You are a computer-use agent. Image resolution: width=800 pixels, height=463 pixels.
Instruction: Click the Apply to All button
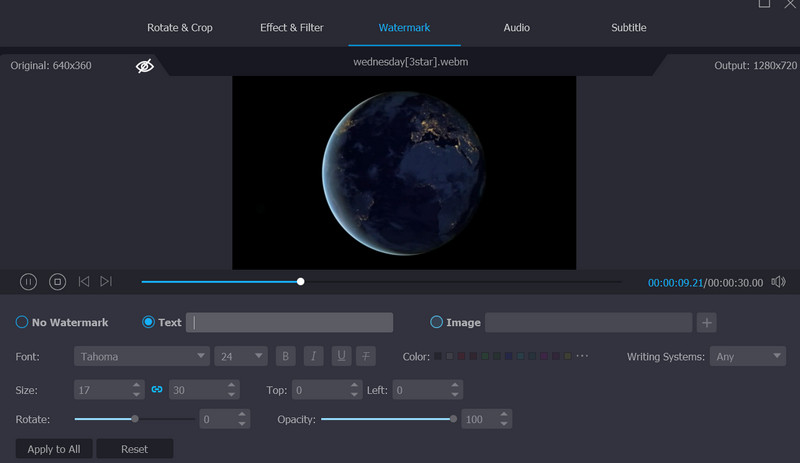click(x=54, y=449)
